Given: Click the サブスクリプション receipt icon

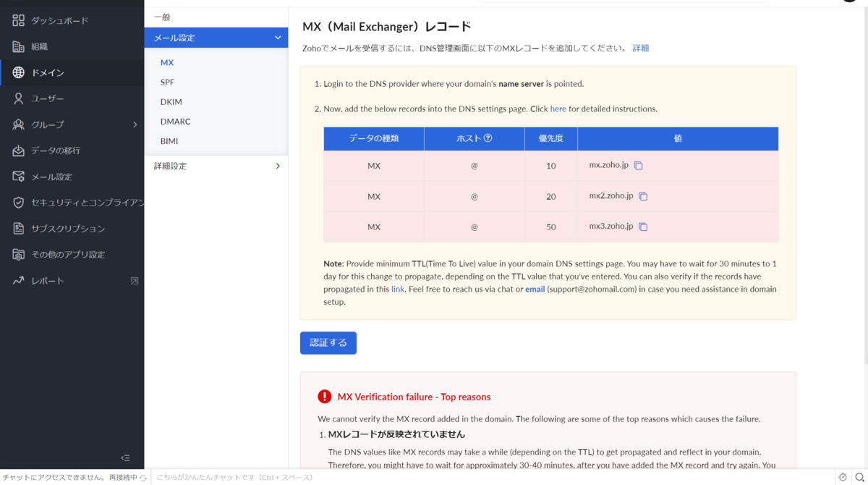Looking at the screenshot, I should click(x=19, y=229).
